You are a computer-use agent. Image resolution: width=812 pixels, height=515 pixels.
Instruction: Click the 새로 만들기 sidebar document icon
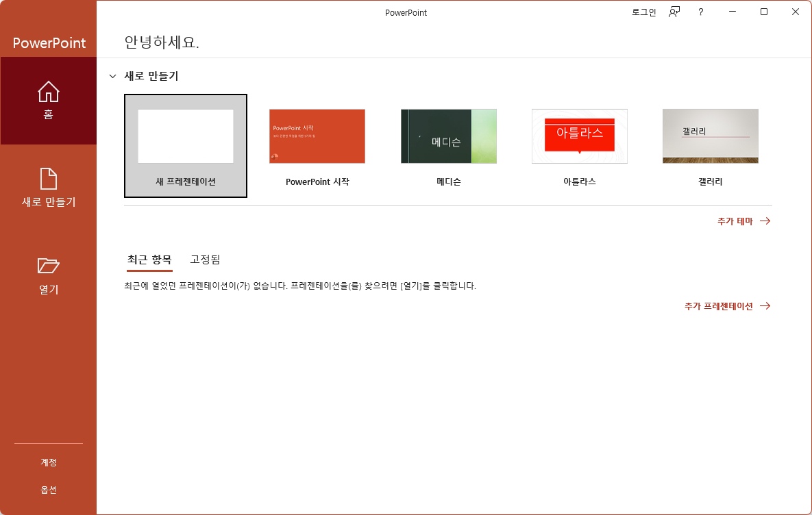click(48, 179)
